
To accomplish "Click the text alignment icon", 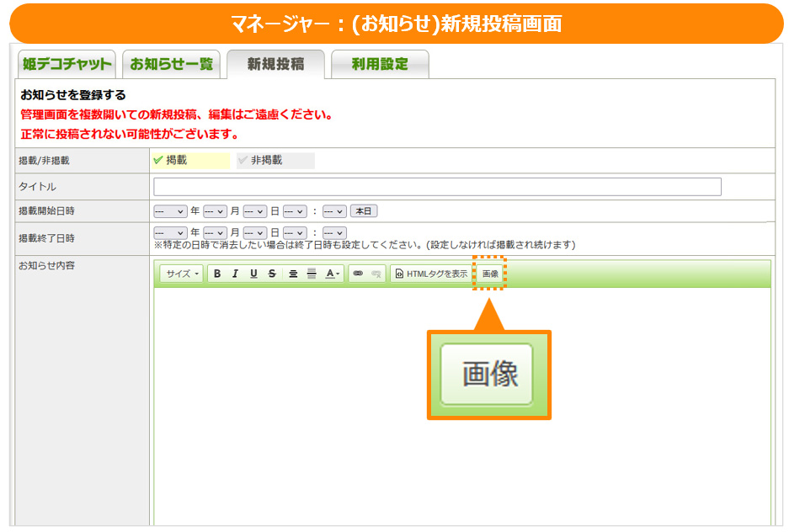I will [293, 274].
